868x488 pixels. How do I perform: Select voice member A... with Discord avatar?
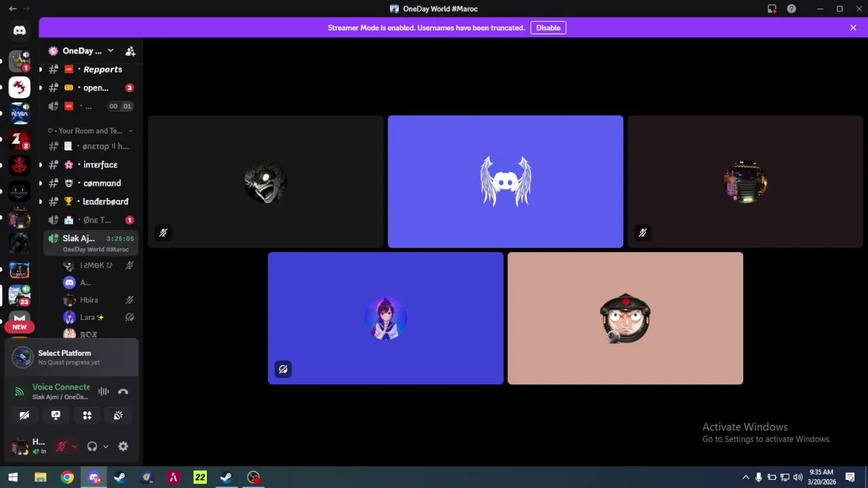tap(99, 283)
